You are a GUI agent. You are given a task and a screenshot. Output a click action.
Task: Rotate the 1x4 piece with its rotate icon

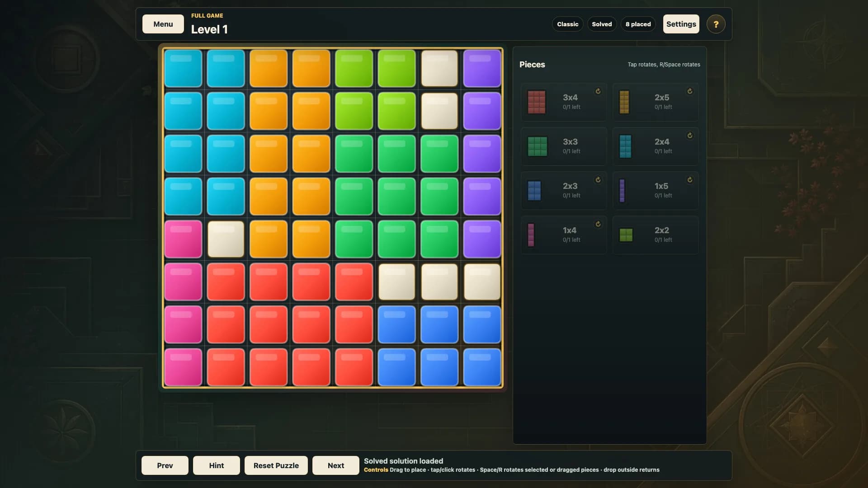coord(598,224)
